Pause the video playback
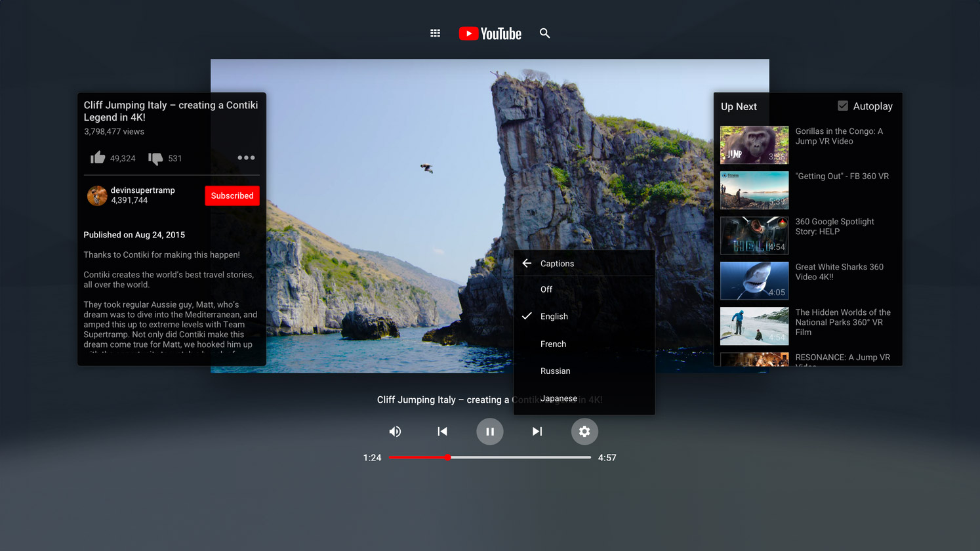 tap(489, 431)
